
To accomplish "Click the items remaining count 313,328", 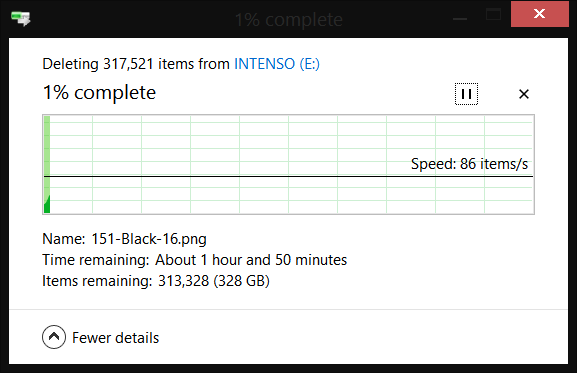I will [x=184, y=281].
